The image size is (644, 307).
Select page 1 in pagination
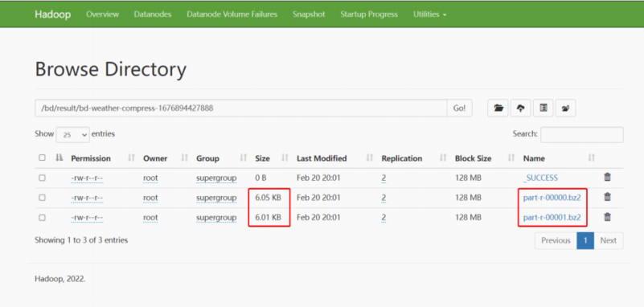click(x=585, y=240)
